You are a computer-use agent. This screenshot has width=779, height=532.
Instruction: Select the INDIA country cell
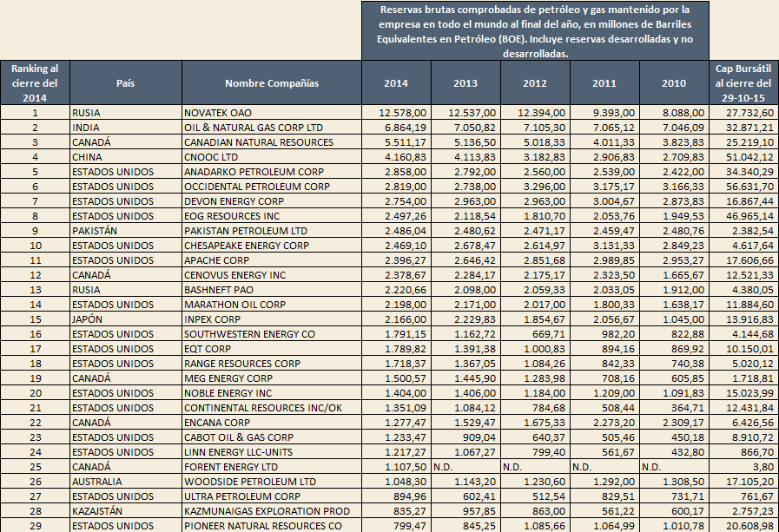click(x=126, y=128)
